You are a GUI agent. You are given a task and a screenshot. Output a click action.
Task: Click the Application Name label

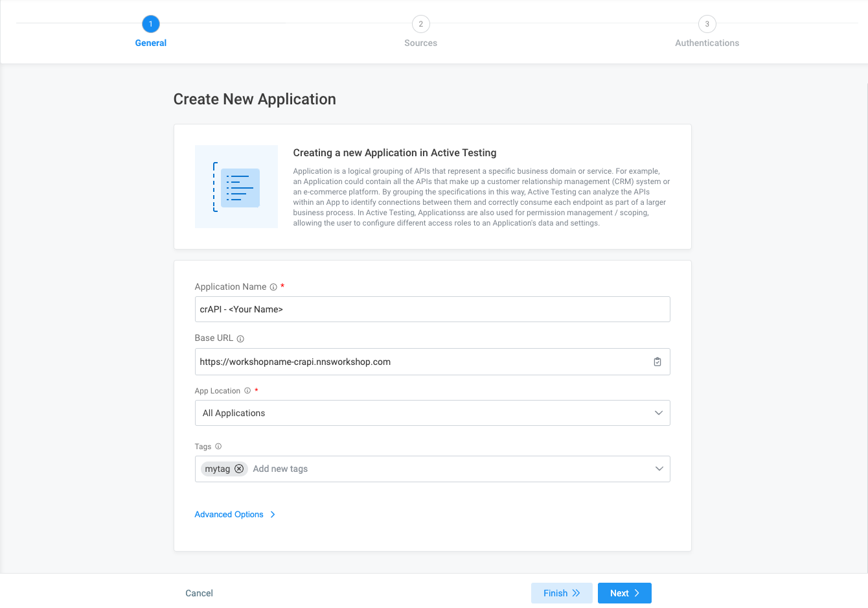point(231,286)
